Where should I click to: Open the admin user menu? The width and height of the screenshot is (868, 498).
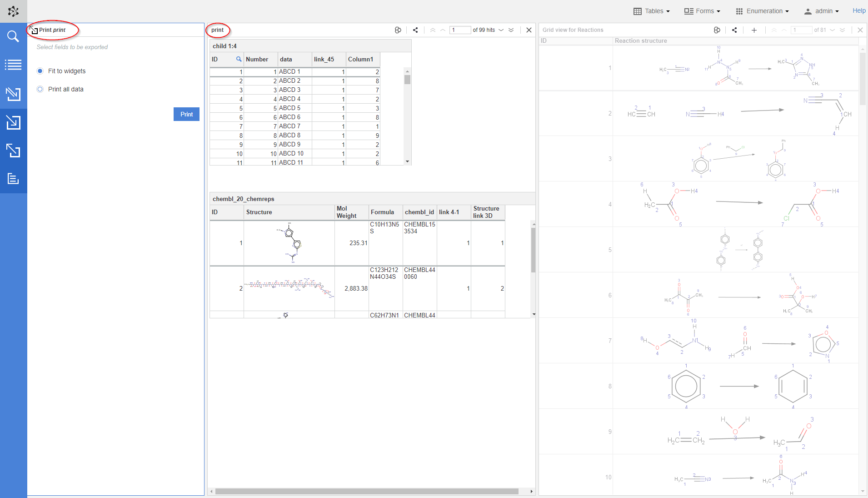pos(821,11)
